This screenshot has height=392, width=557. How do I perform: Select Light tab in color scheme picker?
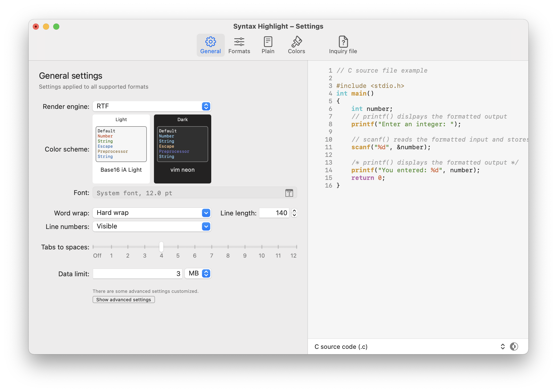(121, 119)
